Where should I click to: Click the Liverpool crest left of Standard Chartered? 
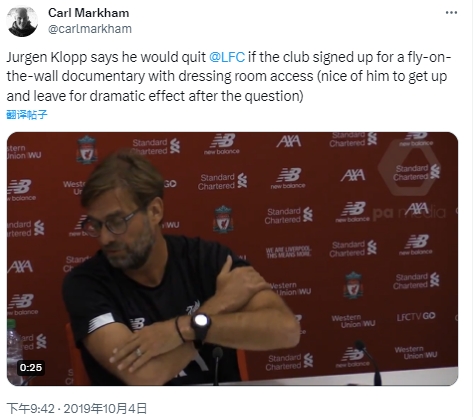(x=87, y=150)
